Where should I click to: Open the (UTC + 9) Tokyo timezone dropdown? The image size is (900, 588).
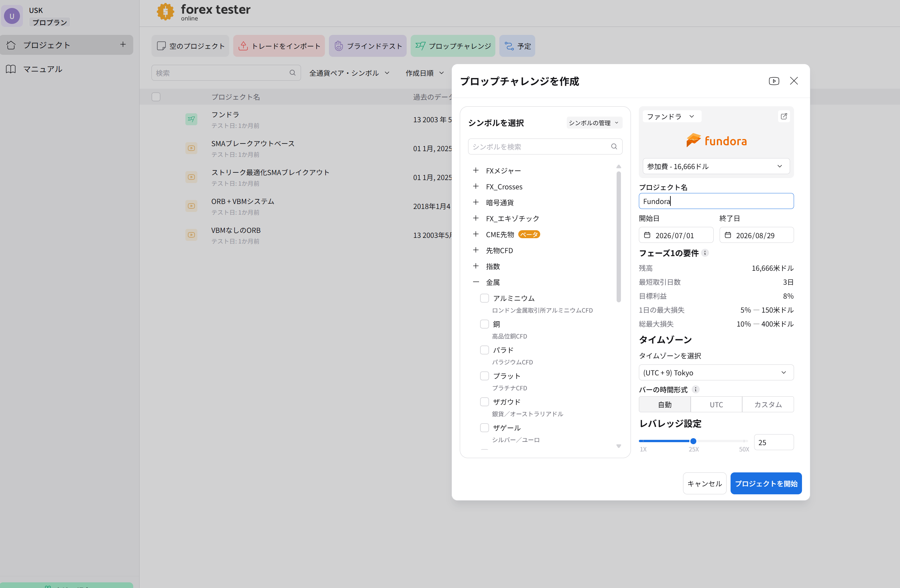pos(716,373)
